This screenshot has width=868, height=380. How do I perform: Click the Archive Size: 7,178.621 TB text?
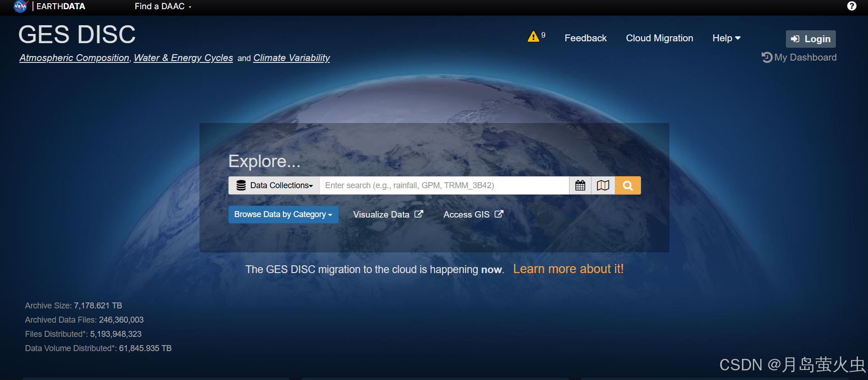coord(73,306)
